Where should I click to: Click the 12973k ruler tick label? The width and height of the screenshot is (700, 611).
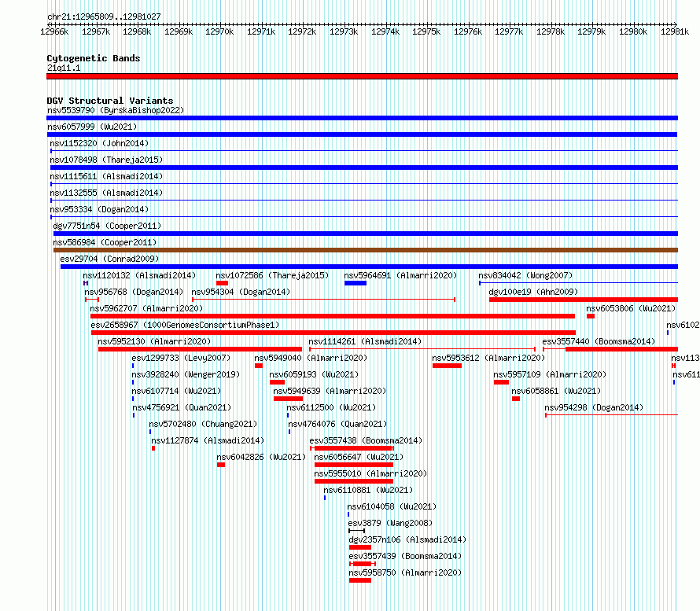(x=344, y=31)
